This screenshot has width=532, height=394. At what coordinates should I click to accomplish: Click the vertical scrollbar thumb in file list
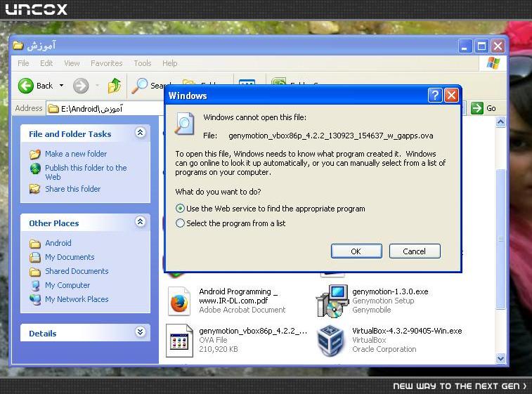coord(501,239)
